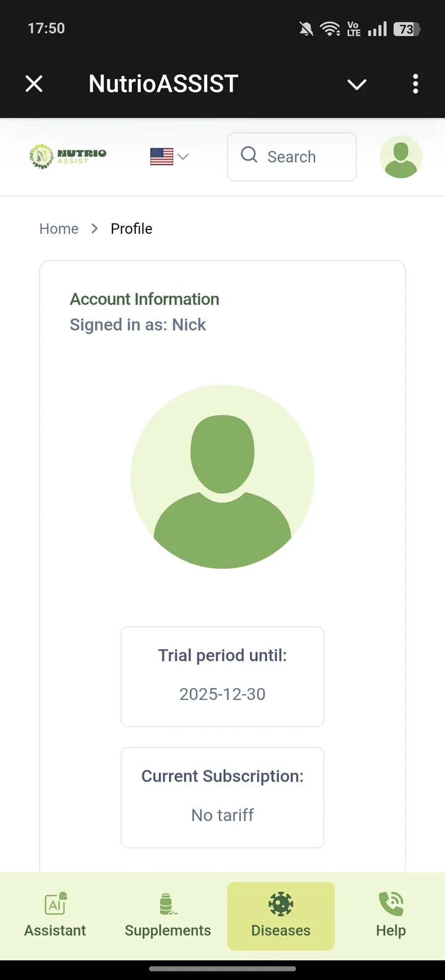The image size is (445, 980).
Task: Tap the AI Assistant icon
Action: tap(56, 904)
